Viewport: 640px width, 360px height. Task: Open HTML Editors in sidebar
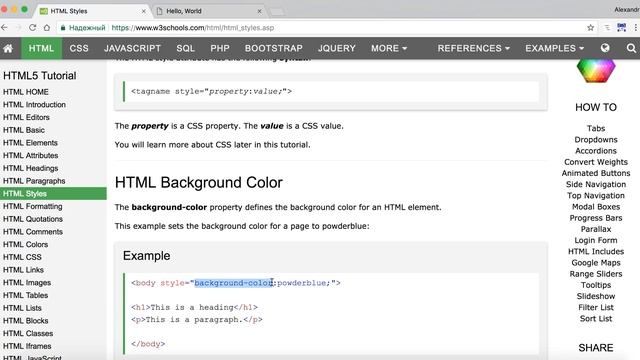click(26, 117)
